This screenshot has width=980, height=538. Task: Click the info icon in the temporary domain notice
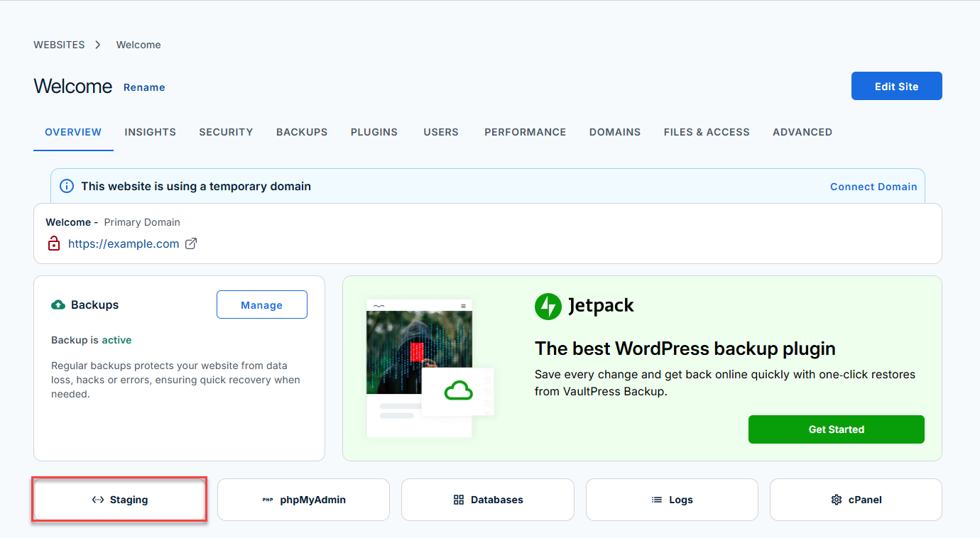pos(67,186)
